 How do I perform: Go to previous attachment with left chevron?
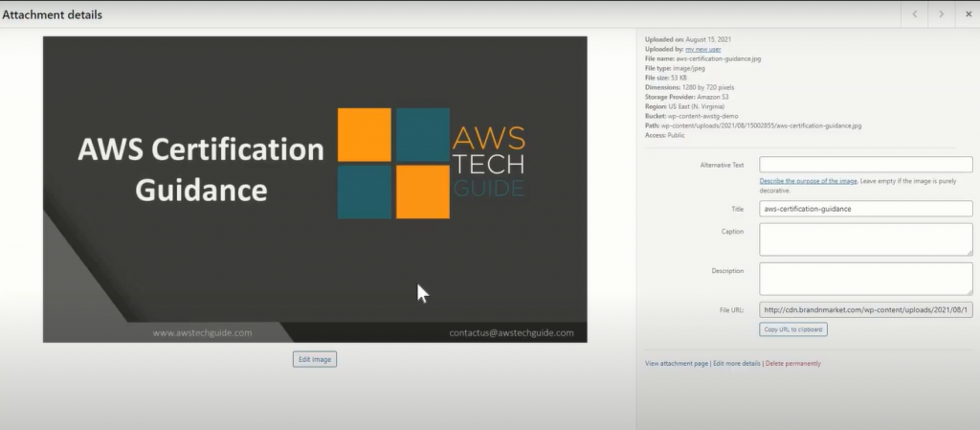(914, 13)
